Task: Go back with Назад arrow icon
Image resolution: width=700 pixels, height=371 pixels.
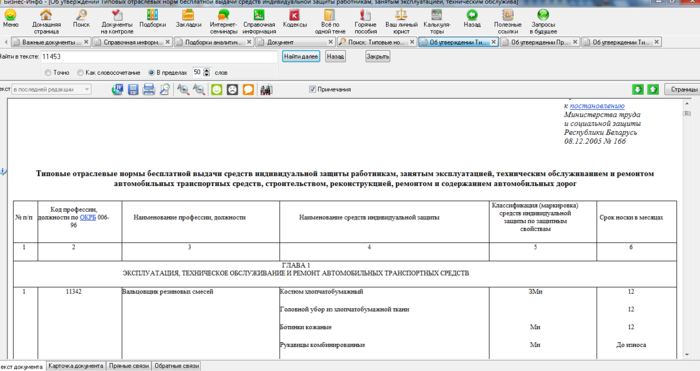Action: tap(472, 19)
